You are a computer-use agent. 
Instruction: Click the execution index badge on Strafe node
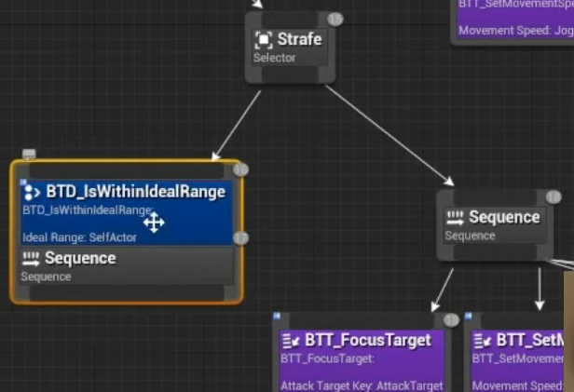[x=335, y=19]
